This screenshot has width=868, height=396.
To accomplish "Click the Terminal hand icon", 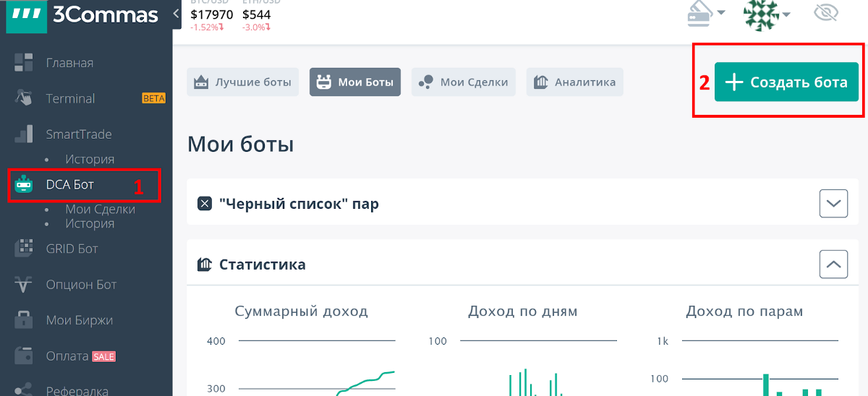I will tap(24, 98).
